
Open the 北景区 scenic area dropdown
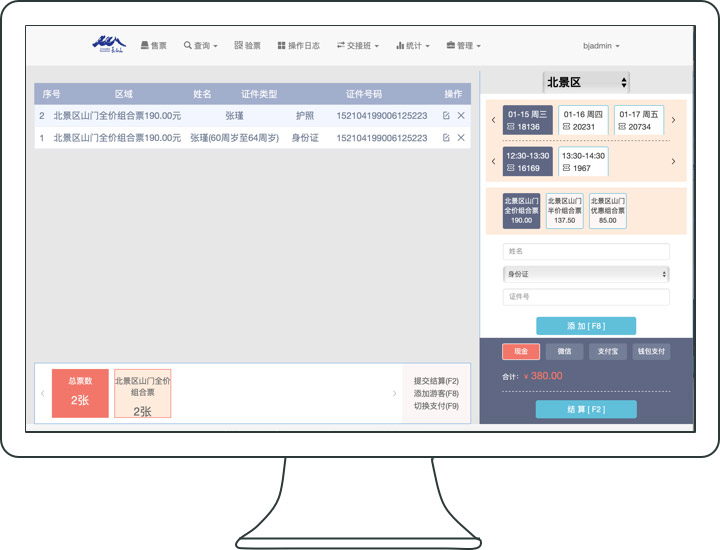(586, 82)
